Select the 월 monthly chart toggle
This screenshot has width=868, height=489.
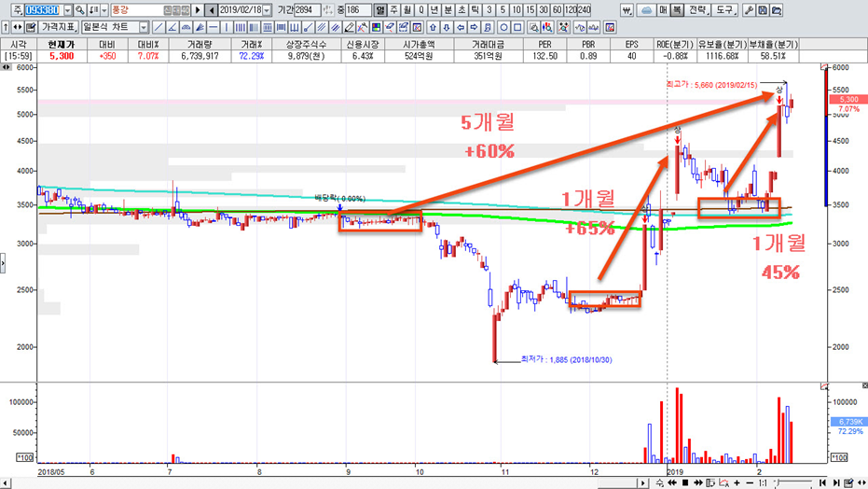407,10
